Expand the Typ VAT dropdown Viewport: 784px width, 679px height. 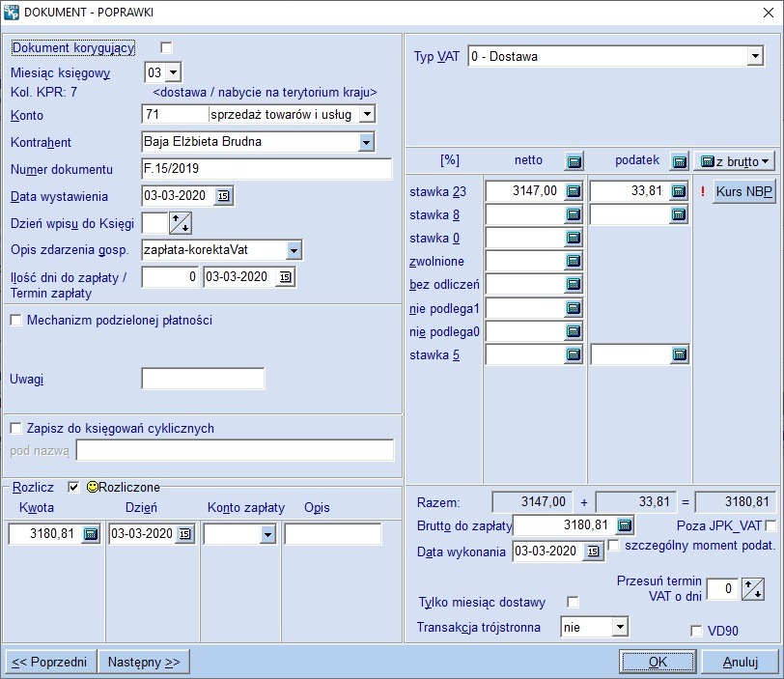(x=754, y=57)
